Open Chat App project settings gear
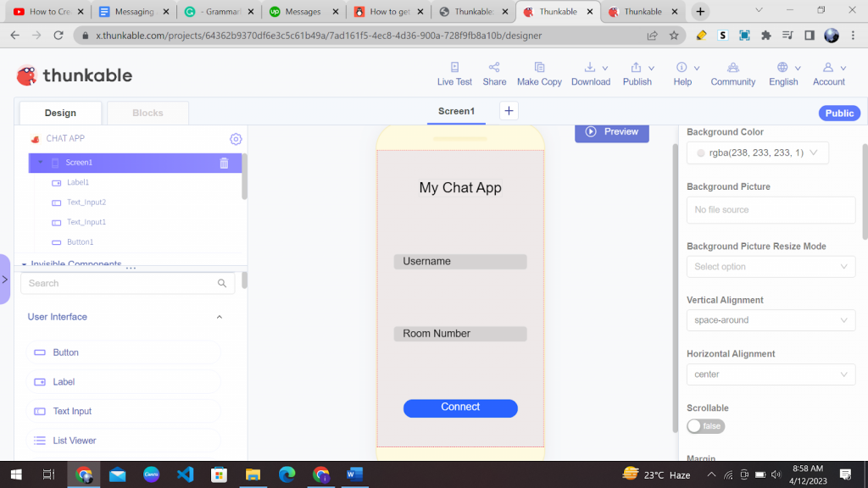Screen dimensions: 868x488 point(236,139)
